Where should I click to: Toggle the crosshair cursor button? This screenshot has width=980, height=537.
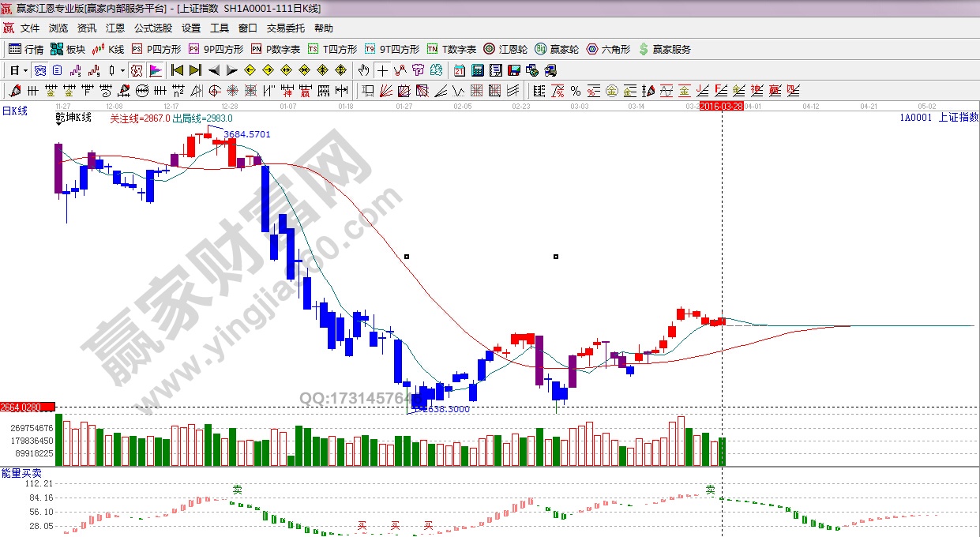(x=381, y=70)
